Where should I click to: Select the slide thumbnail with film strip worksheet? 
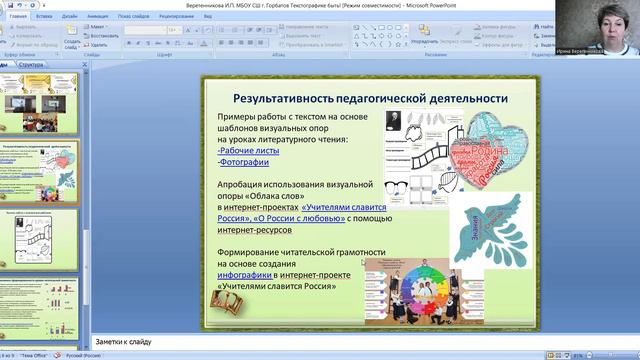pyautogui.click(x=39, y=240)
